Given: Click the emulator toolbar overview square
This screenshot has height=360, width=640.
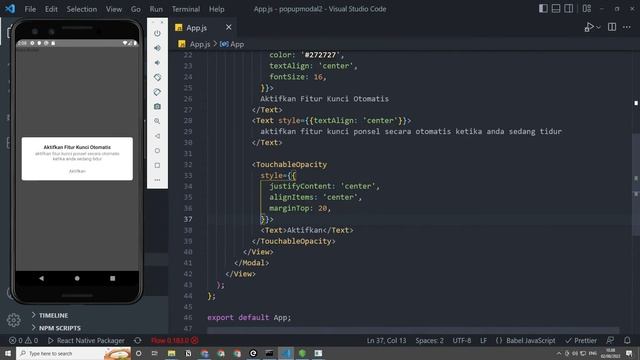Looking at the screenshot, I should (x=157, y=165).
